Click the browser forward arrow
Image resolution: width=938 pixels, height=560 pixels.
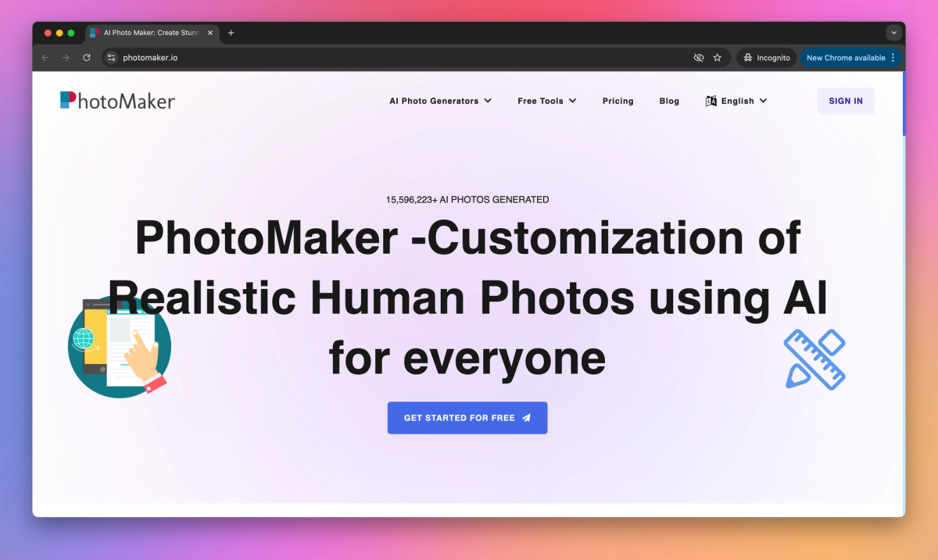[66, 58]
